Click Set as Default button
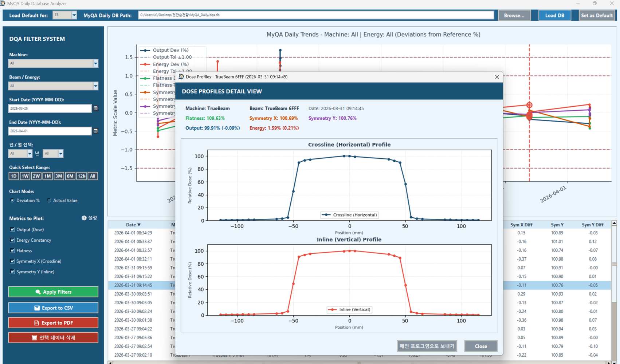The image size is (620, 364). point(596,15)
